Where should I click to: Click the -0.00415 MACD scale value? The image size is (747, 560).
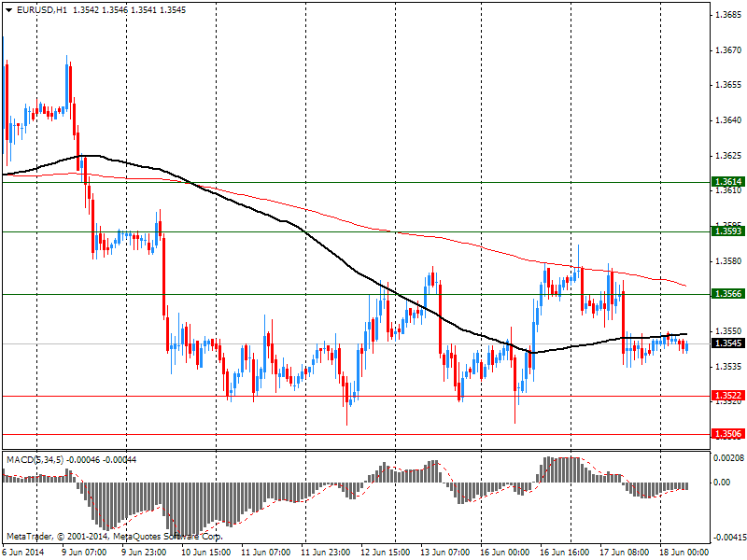coord(728,539)
